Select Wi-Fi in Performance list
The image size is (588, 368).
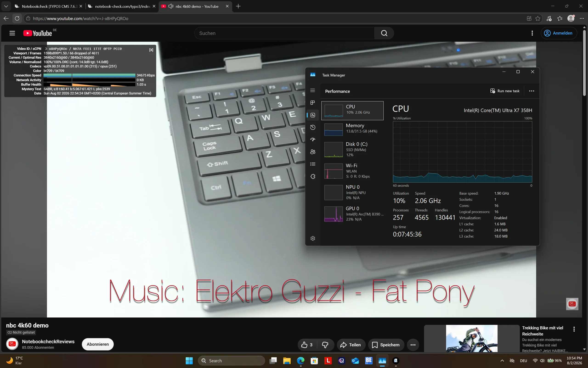pos(352,171)
